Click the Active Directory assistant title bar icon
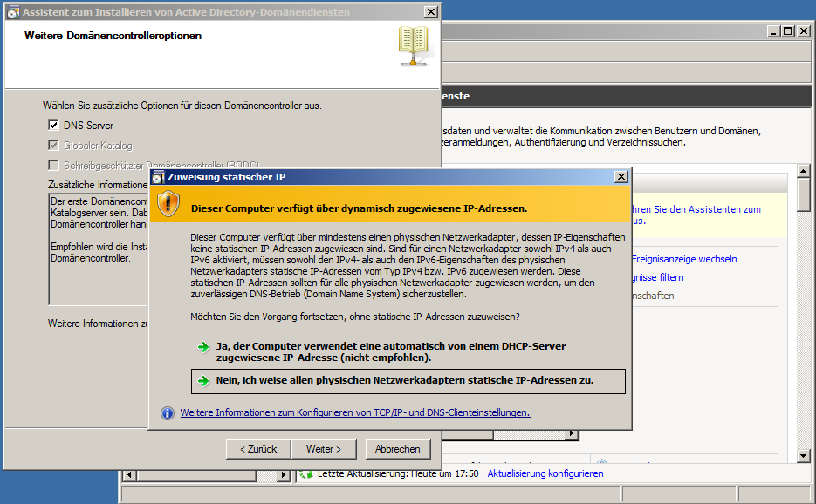 (x=13, y=12)
